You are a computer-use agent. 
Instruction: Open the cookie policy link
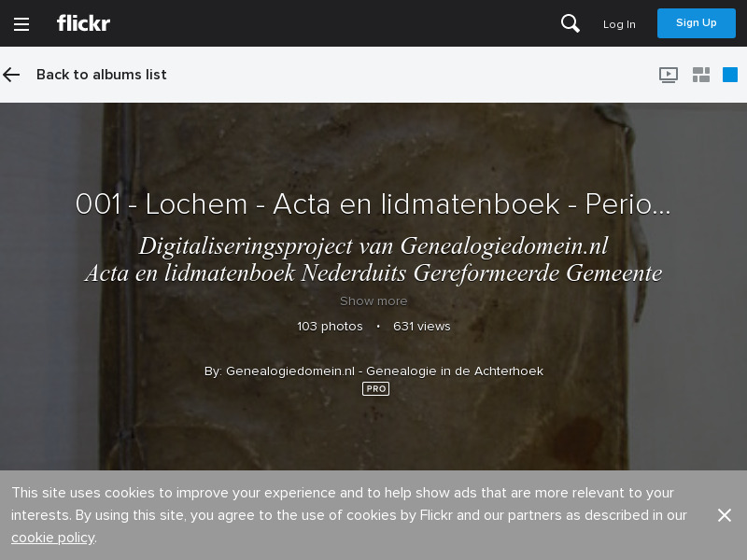52,538
